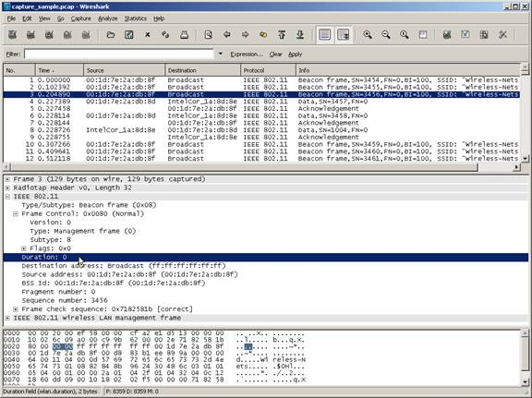This screenshot has height=398, width=532.
Task: Open the capture options toolbar icon
Action: pyautogui.click(x=30, y=34)
